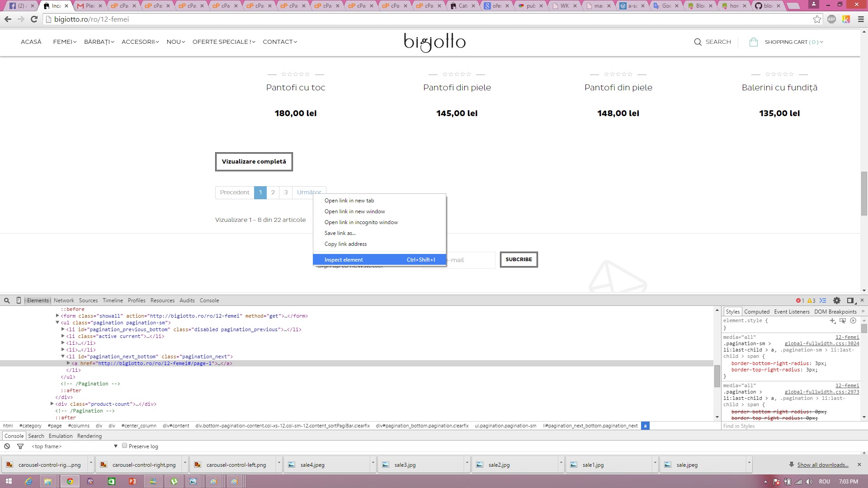Image resolution: width=868 pixels, height=488 pixels.
Task: Toggle device mode phone icon in DevTools
Action: (19, 300)
